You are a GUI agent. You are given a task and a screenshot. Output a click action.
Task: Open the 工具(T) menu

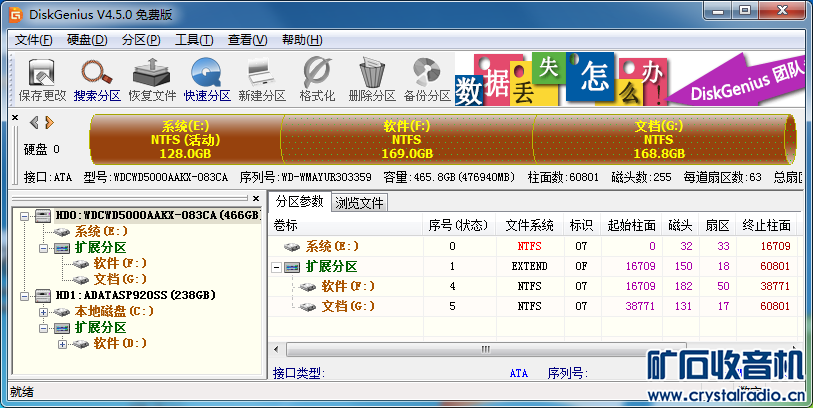[194, 40]
